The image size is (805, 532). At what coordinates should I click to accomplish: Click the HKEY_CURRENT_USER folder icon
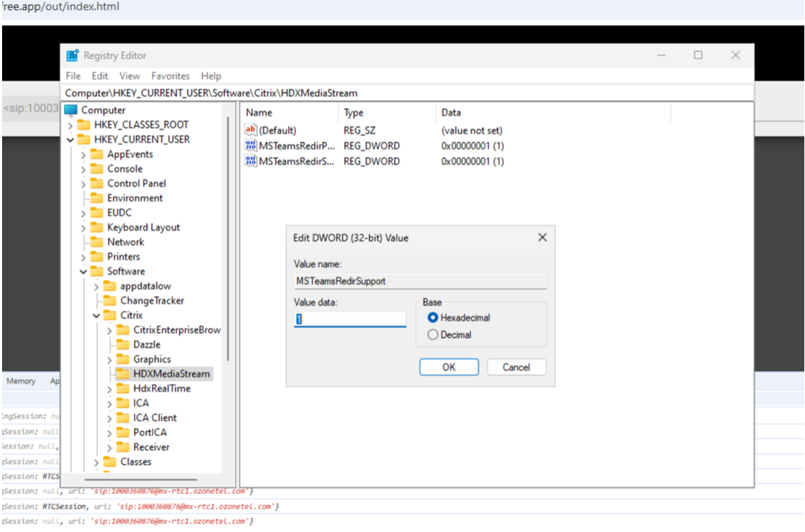tap(84, 139)
